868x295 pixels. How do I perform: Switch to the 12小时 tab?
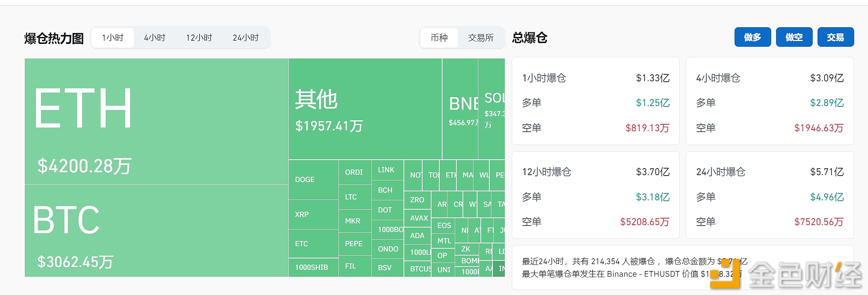(199, 38)
